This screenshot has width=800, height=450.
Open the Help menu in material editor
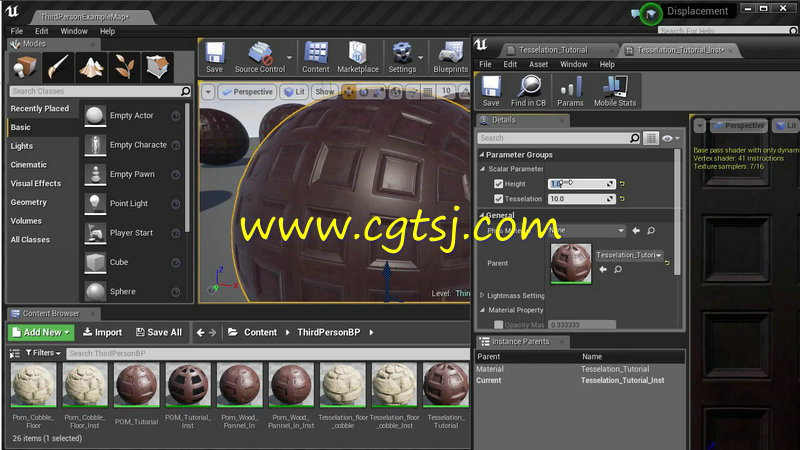[x=607, y=64]
